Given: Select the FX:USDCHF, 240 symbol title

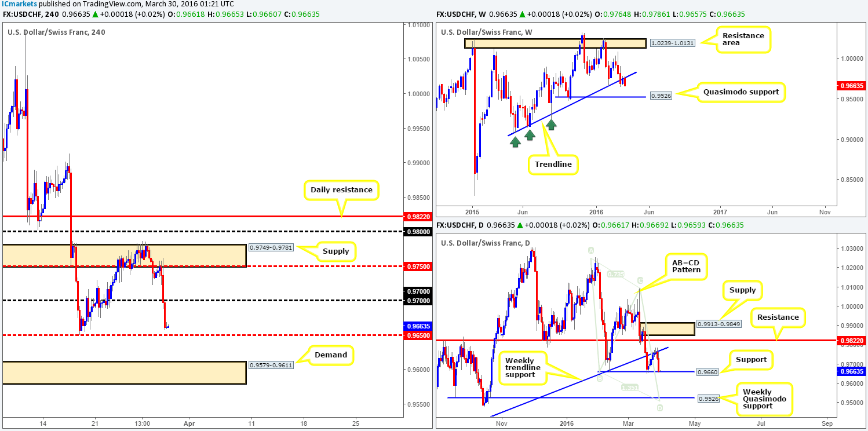Looking at the screenshot, I should tap(31, 13).
